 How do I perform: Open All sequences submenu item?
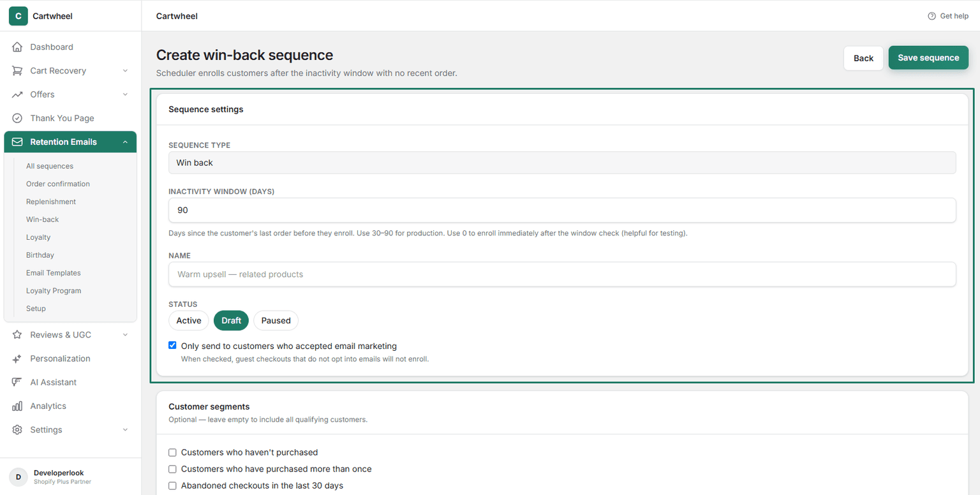[50, 166]
